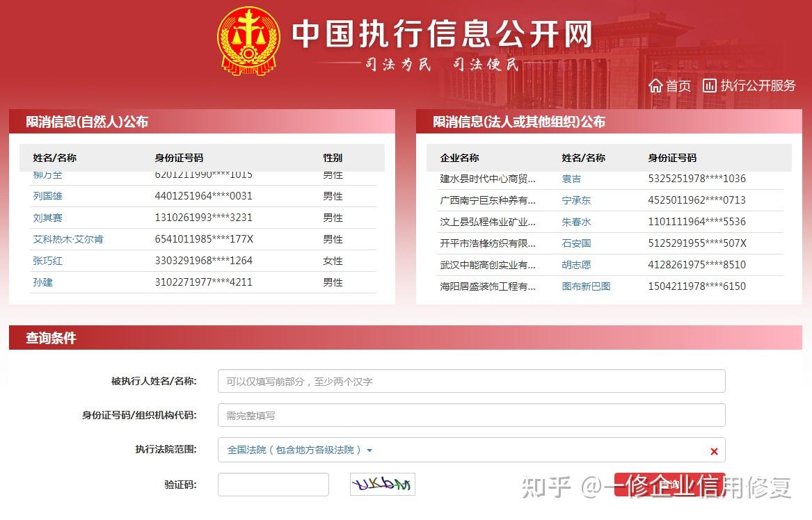The width and height of the screenshot is (812, 520).
Task: Open 执行公开服务 menu item
Action: point(758,86)
